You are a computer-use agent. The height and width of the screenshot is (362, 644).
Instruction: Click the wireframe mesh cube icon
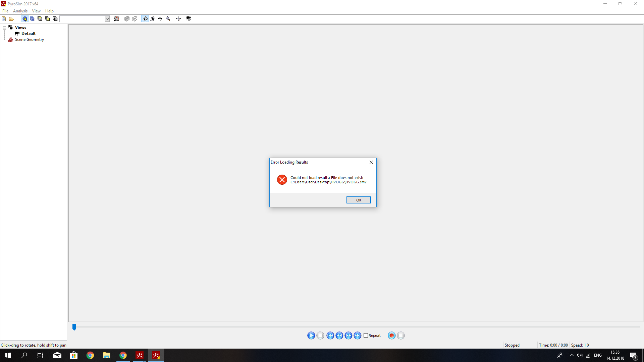127,19
